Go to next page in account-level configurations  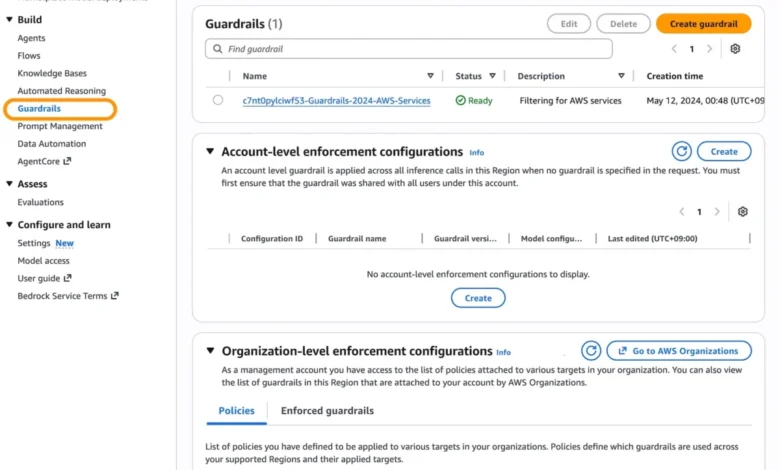pos(717,212)
